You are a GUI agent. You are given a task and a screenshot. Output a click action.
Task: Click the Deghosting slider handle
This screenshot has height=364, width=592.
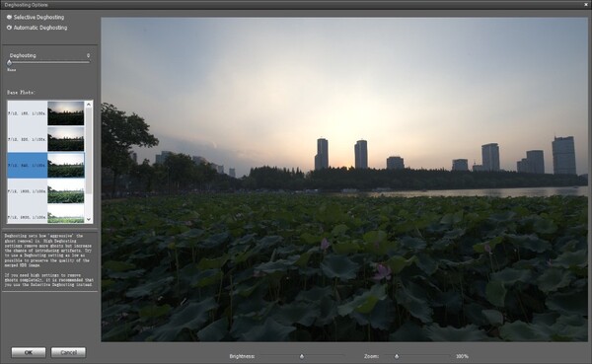(10, 63)
